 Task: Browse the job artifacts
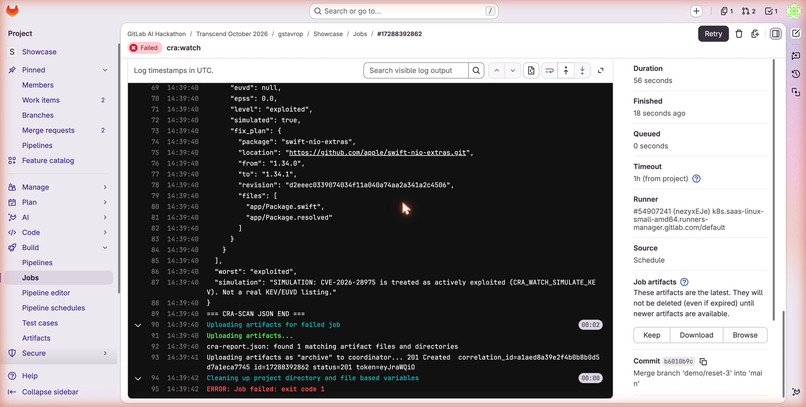click(745, 335)
